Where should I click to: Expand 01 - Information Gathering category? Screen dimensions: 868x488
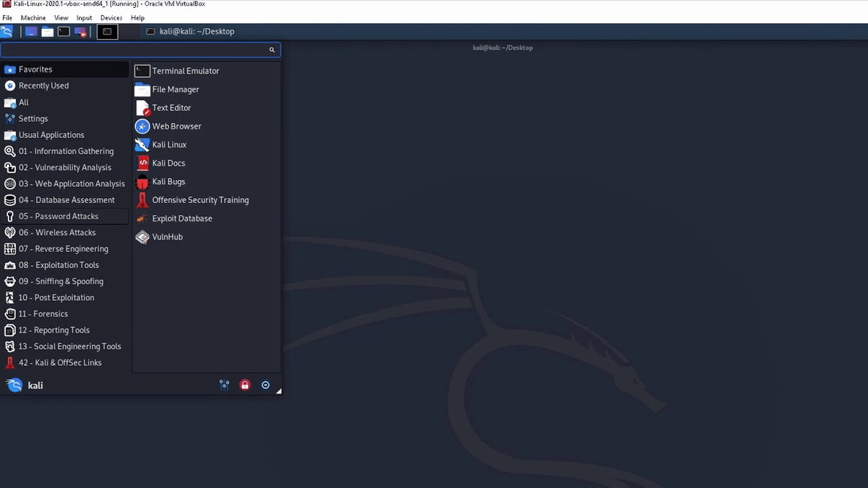[66, 151]
